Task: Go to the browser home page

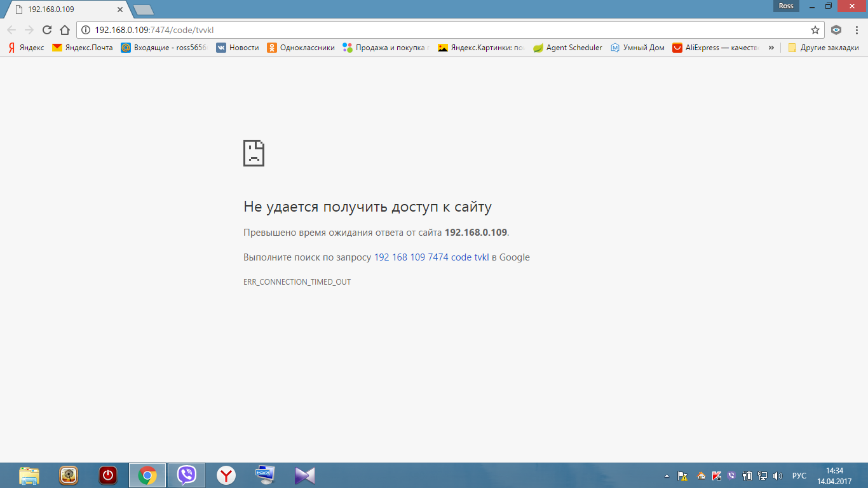Action: click(64, 30)
